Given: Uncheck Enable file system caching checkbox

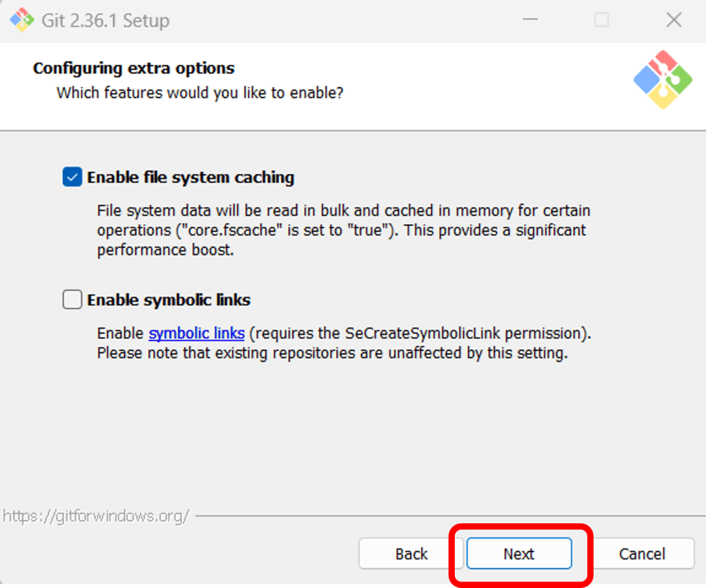Looking at the screenshot, I should pos(72,177).
